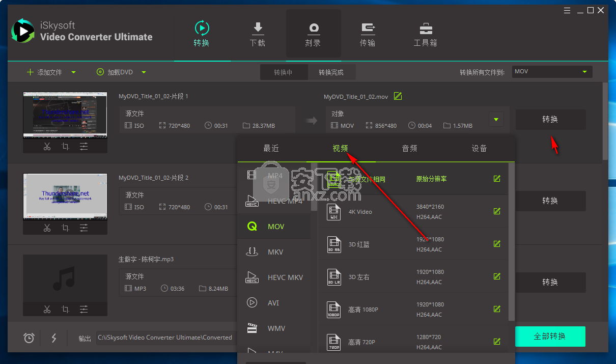Edit the 3D 红蓝 preset settings

tap(497, 244)
